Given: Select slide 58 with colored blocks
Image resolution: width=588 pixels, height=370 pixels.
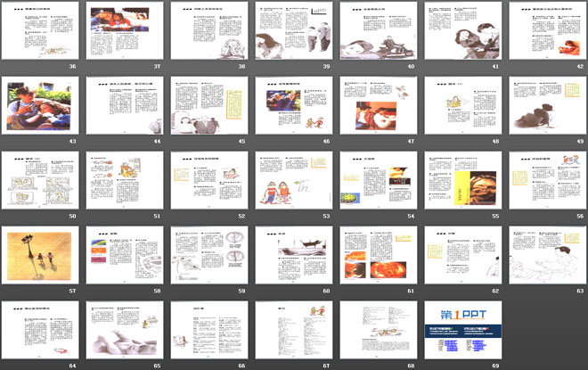Looking at the screenshot, I should pos(125,255).
